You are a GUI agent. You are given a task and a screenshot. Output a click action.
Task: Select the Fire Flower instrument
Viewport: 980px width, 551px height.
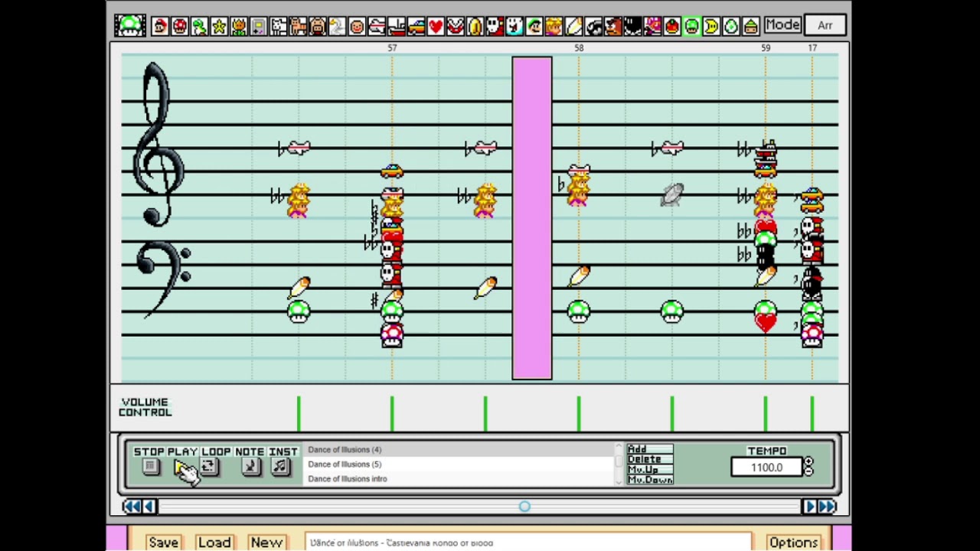click(x=239, y=26)
